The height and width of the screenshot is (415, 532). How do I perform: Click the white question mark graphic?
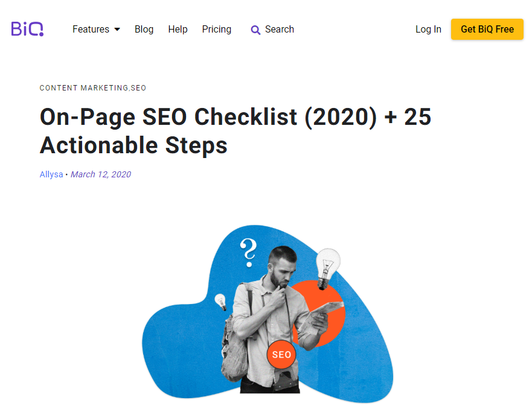coord(248,253)
